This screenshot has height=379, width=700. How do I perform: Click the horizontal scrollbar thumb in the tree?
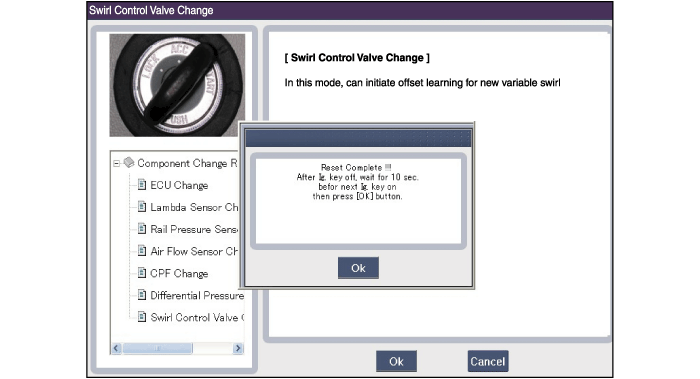tap(158, 348)
